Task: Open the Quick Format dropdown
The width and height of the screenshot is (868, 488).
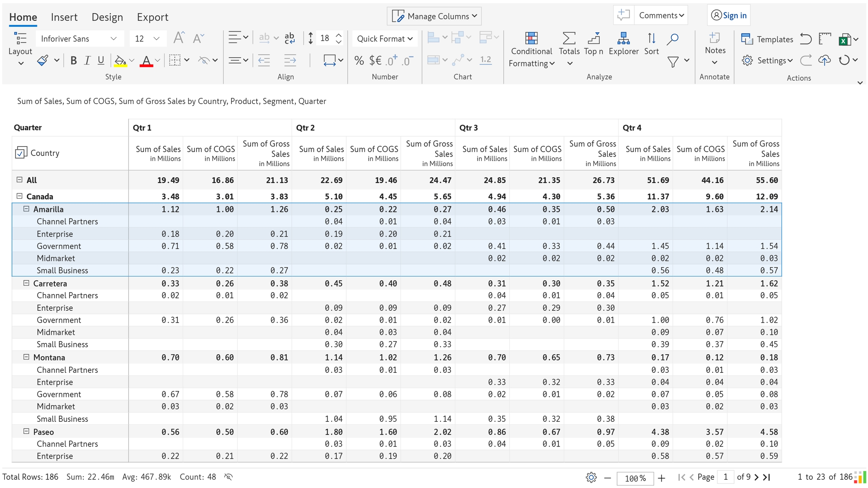Action: pyautogui.click(x=385, y=39)
